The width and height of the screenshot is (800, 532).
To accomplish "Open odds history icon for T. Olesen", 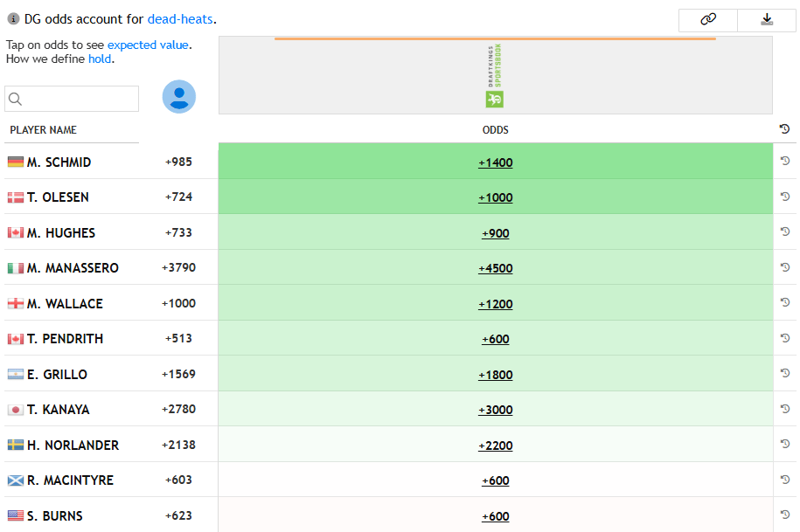I will (x=785, y=197).
